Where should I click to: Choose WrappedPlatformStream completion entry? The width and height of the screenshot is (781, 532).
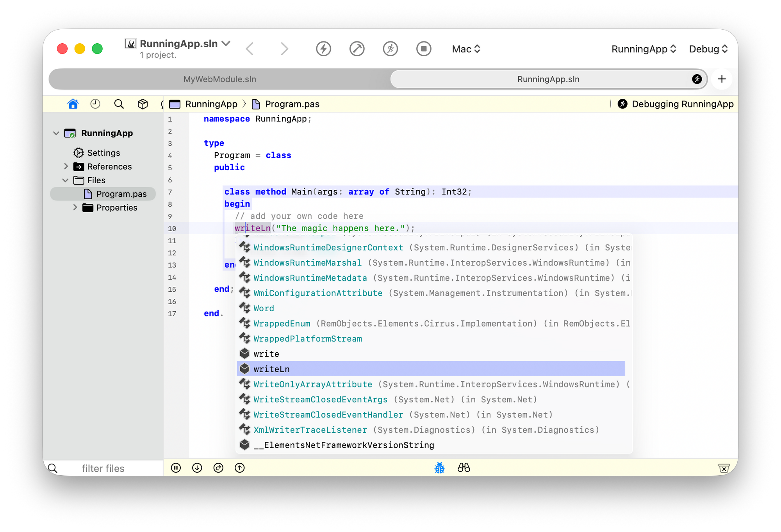(x=431, y=339)
